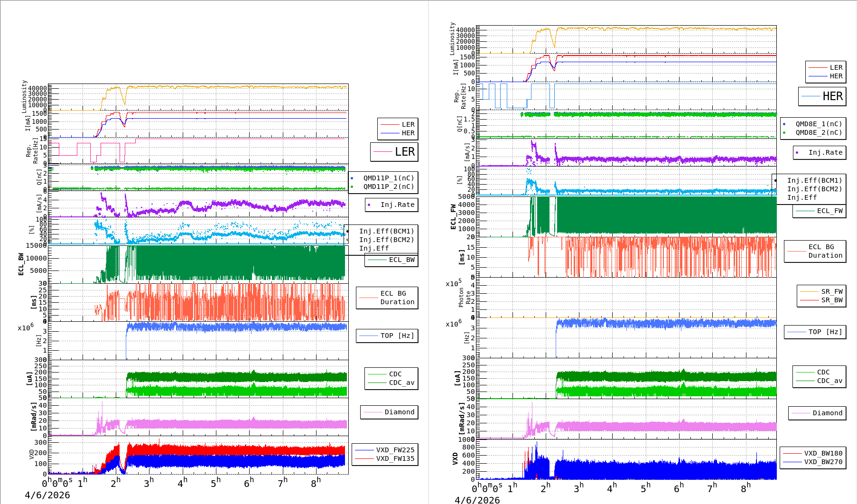Click the Diamond legend in the left plot
This screenshot has height=504, width=857.
[389, 412]
